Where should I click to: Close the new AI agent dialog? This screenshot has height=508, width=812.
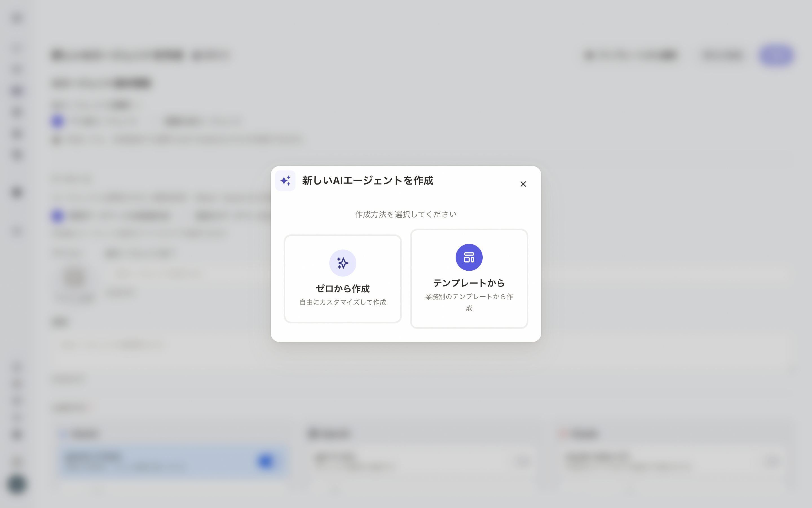(x=523, y=184)
